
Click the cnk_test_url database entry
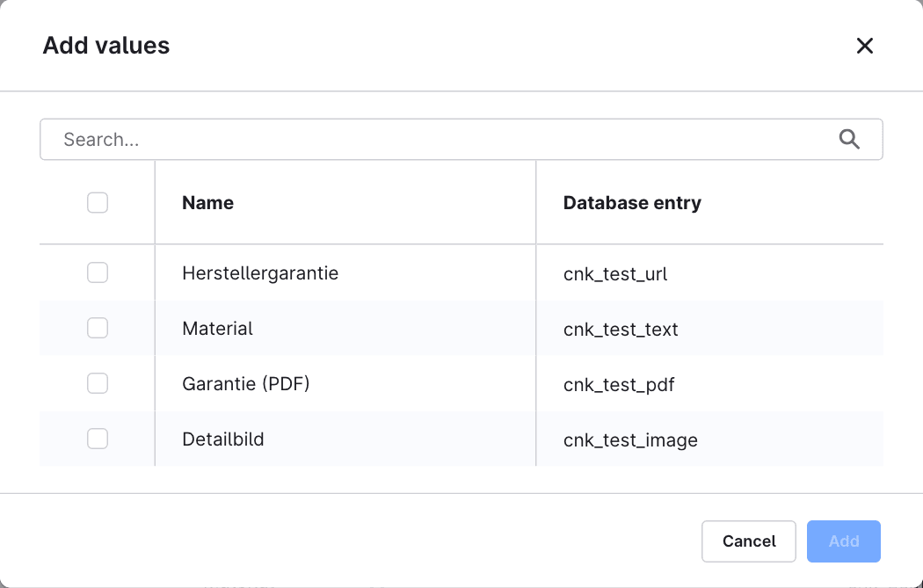pyautogui.click(x=615, y=274)
